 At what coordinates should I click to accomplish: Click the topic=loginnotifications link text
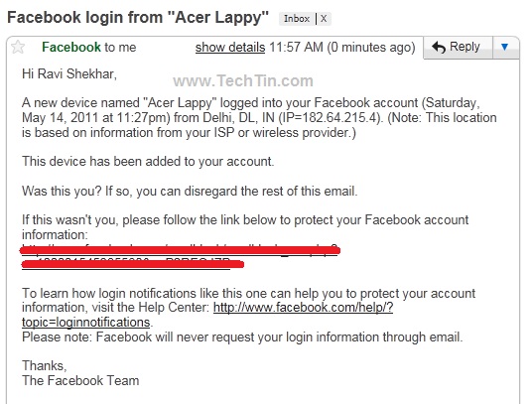[85, 323]
